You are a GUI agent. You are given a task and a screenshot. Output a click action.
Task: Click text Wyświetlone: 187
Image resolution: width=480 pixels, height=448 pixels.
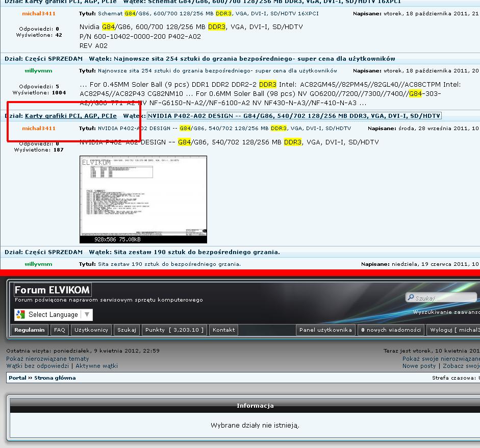(x=39, y=150)
